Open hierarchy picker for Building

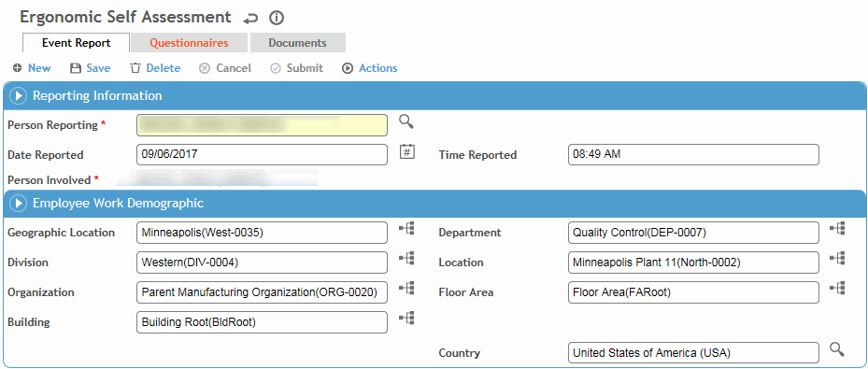coord(406,319)
